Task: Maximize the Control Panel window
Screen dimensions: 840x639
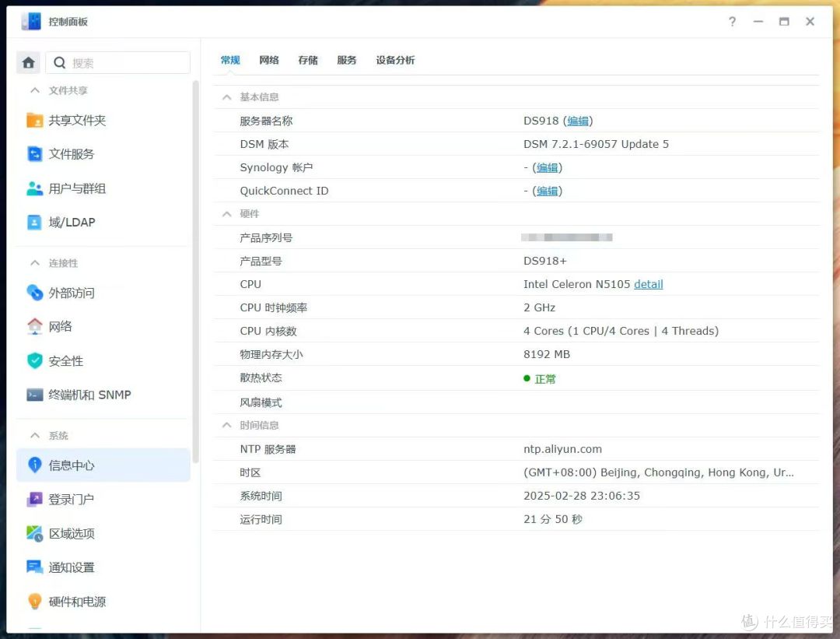Action: [x=784, y=22]
